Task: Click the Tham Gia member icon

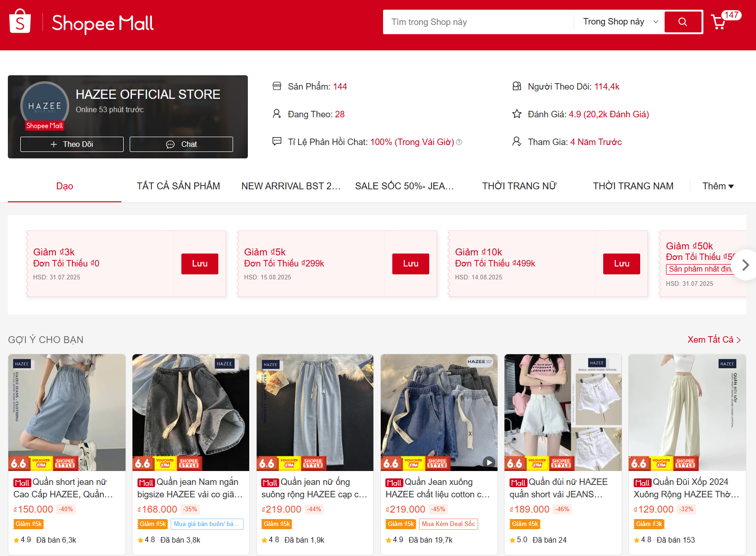Action: click(517, 141)
